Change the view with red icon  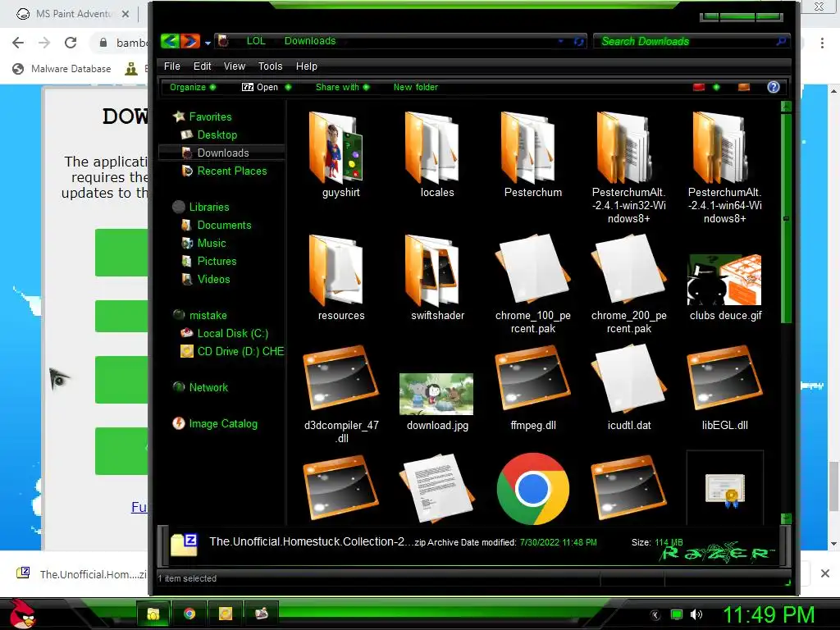coord(699,87)
